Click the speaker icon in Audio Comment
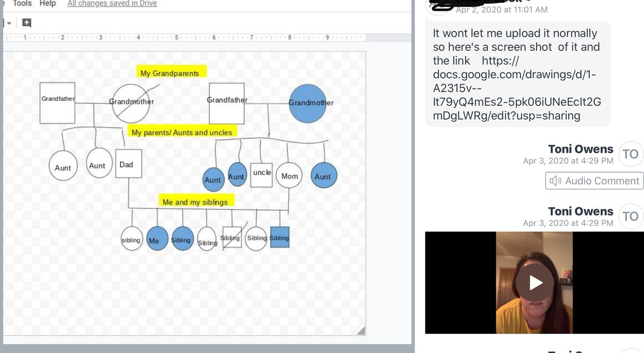644x353 pixels. pos(555,181)
